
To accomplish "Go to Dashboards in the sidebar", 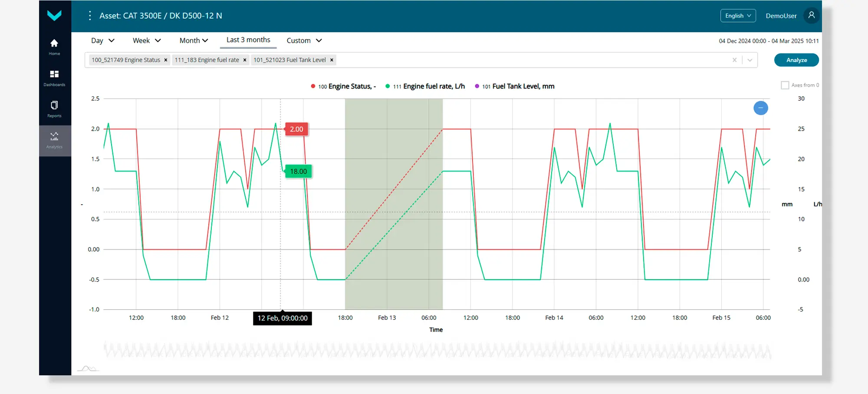I will (54, 78).
